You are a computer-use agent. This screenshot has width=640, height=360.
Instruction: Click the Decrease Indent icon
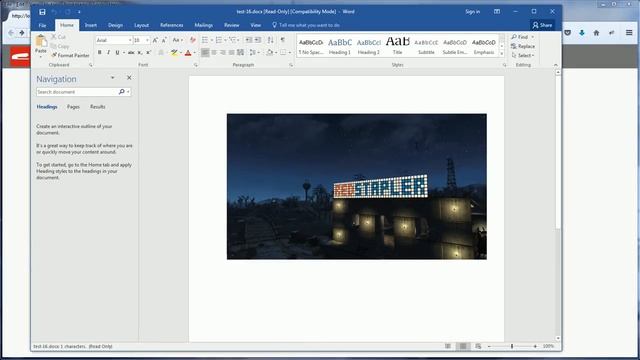249,40
